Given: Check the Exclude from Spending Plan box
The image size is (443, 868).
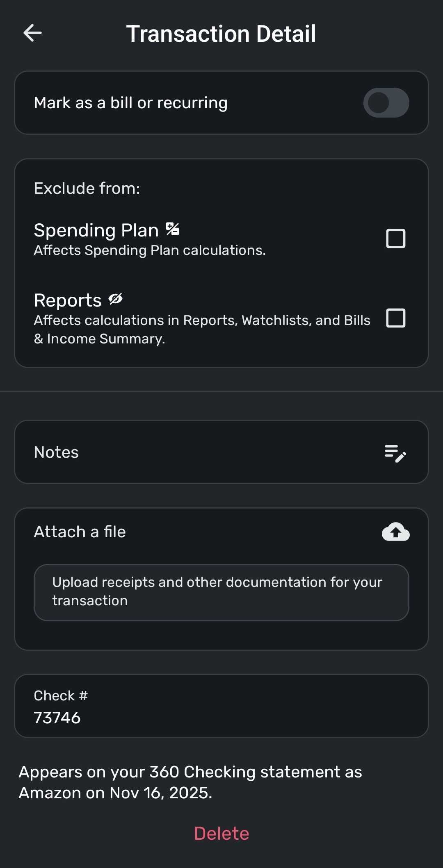Looking at the screenshot, I should coord(396,239).
